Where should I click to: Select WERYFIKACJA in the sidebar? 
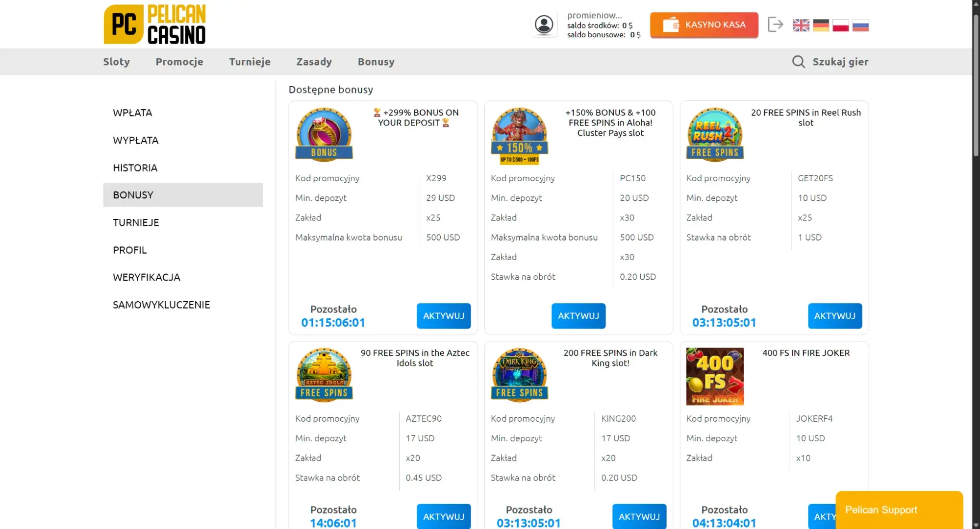(x=183, y=277)
